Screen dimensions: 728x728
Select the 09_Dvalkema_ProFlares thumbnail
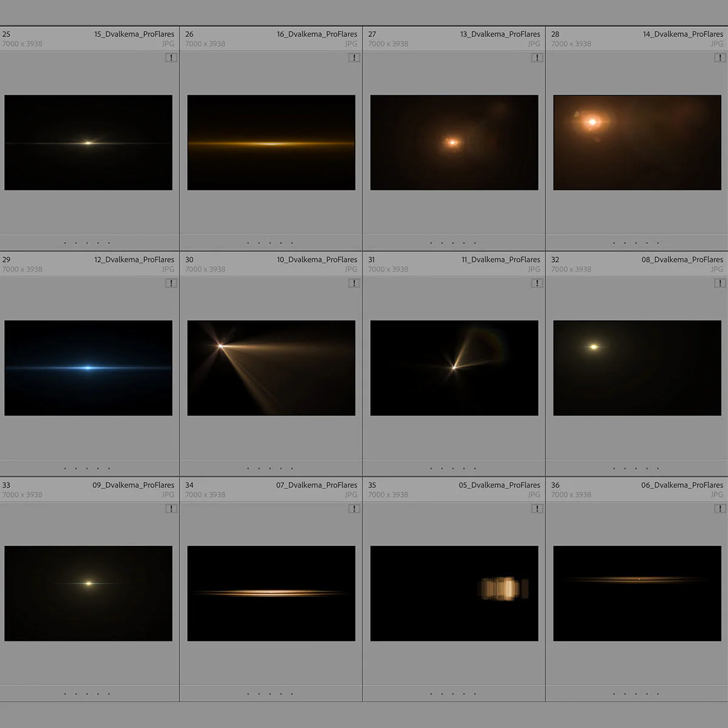tap(89, 593)
